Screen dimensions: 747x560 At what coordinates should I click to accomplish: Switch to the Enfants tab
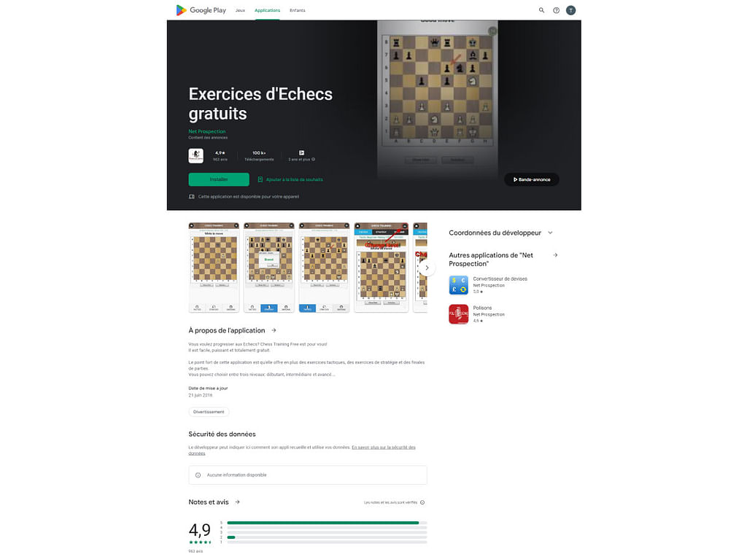tap(298, 10)
